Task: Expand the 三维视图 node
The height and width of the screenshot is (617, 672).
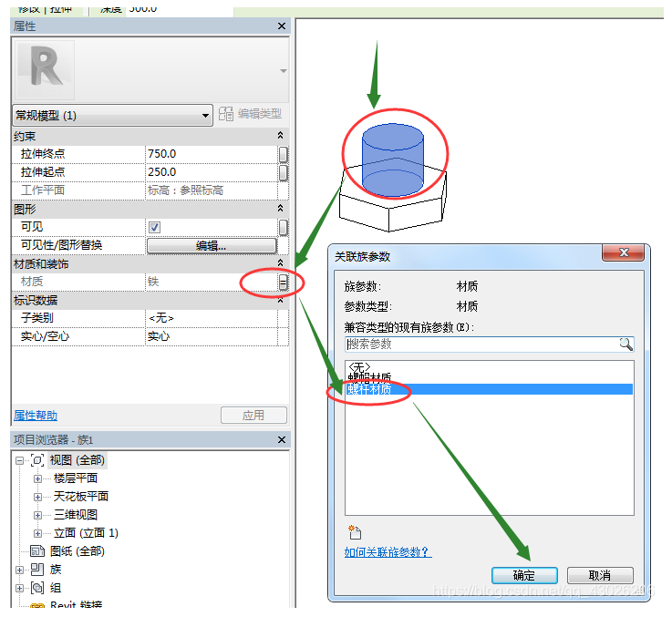Action: pos(37,515)
